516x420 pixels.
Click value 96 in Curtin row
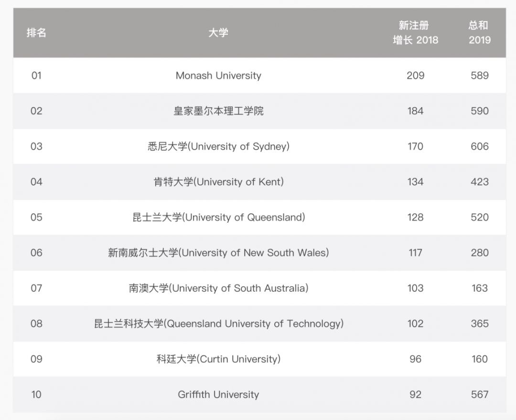point(415,359)
